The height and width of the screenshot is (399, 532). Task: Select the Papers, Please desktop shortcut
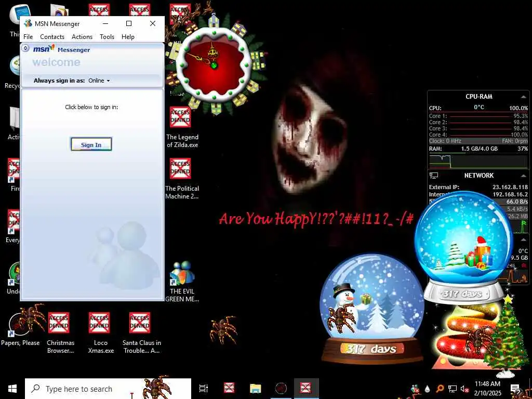tap(20, 330)
